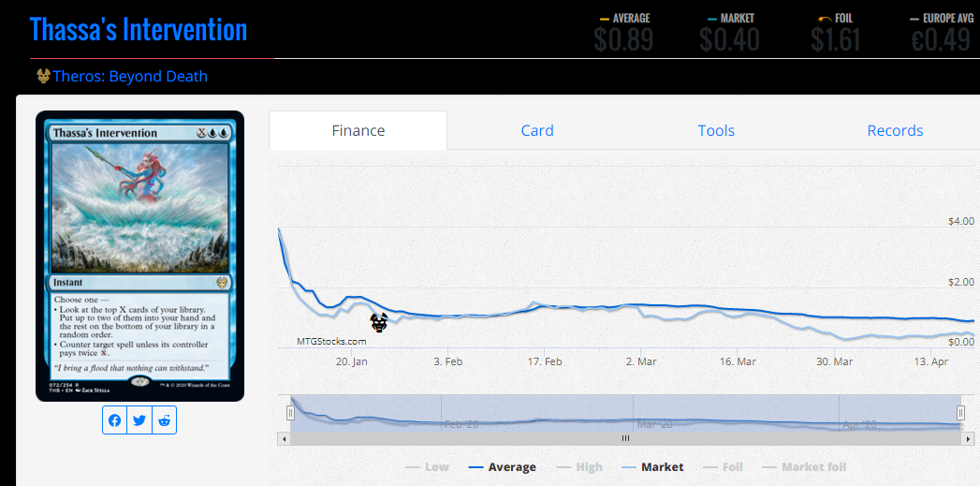The width and height of the screenshot is (980, 486).
Task: Enable the Market foil series
Action: pos(804,466)
